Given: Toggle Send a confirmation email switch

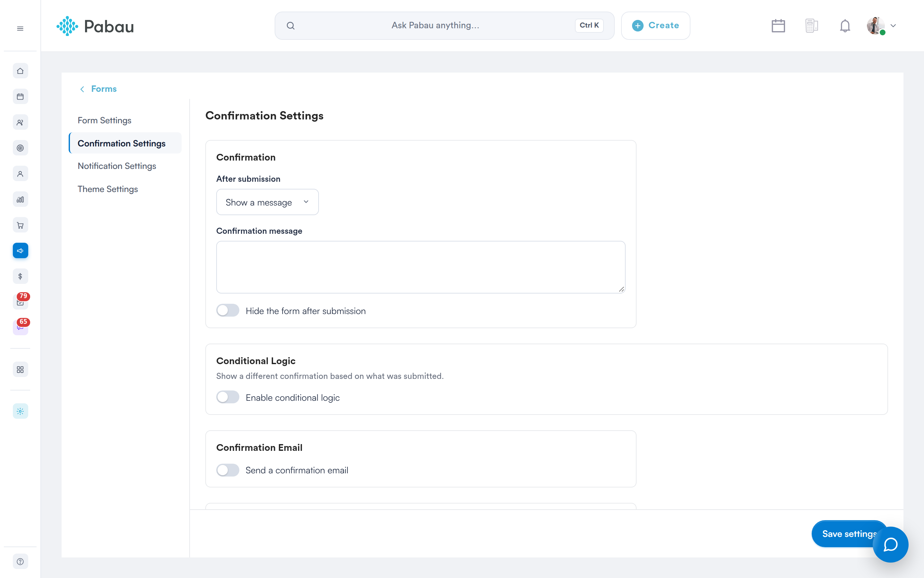Looking at the screenshot, I should click(x=227, y=470).
